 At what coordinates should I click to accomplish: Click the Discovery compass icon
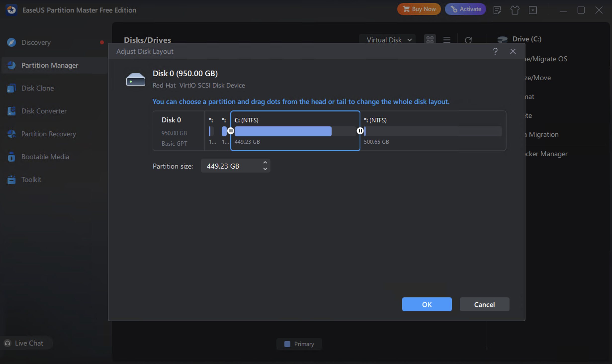click(11, 43)
